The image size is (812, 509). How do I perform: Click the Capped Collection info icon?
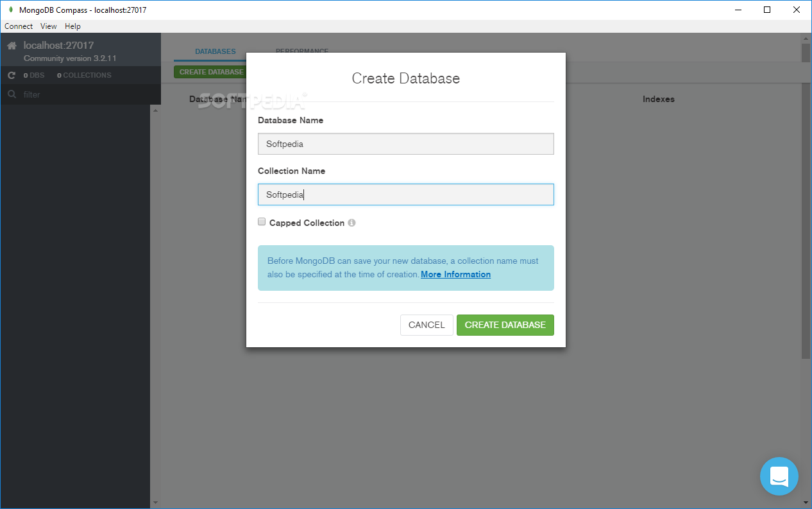(351, 223)
